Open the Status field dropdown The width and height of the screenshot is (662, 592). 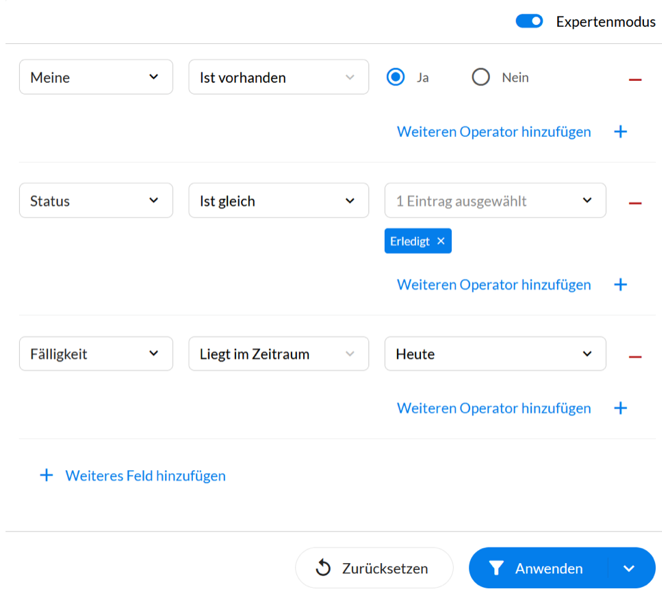click(x=96, y=200)
